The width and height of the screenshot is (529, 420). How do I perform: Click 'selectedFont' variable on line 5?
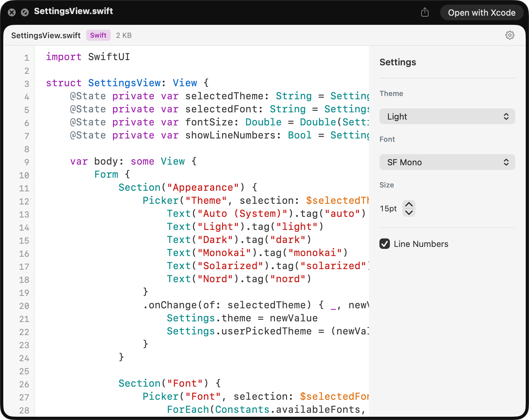click(221, 109)
